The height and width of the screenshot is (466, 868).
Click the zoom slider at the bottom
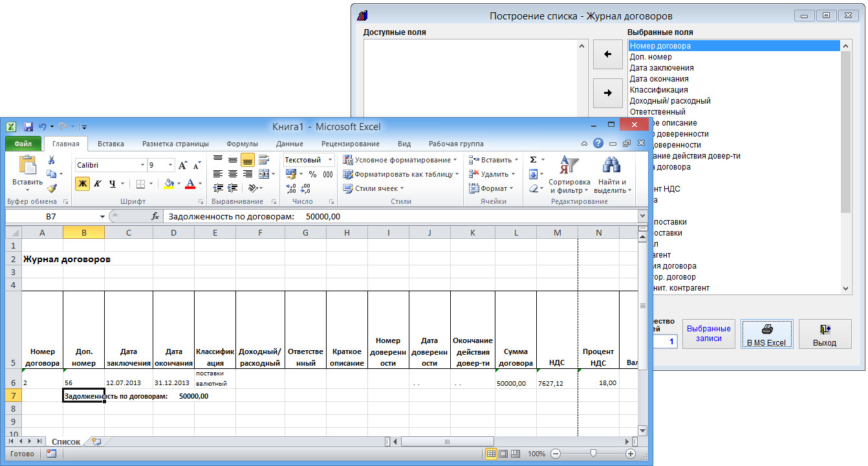tap(593, 454)
